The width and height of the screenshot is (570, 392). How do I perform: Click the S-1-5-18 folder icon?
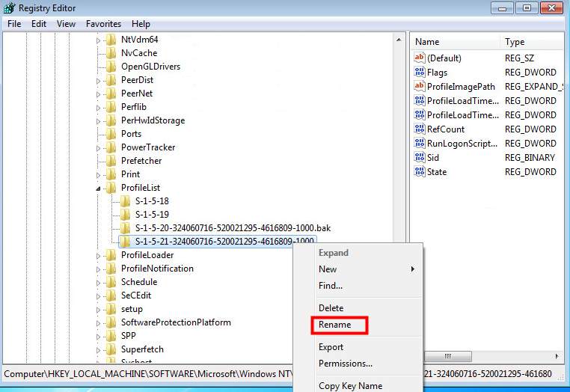tap(126, 201)
